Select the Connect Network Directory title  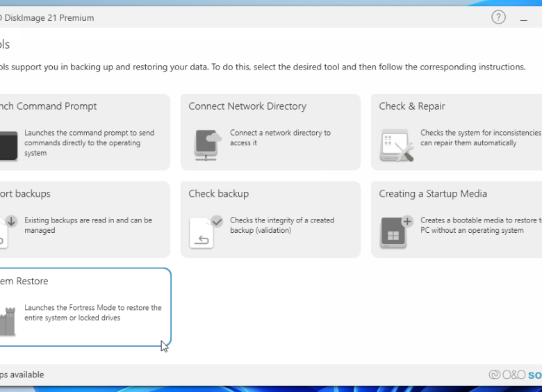pyautogui.click(x=247, y=106)
